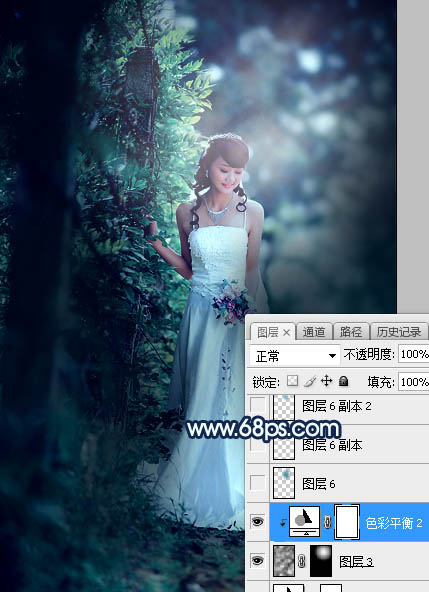The image size is (429, 592).
Task: Open the 历史记录 tab
Action: [399, 332]
